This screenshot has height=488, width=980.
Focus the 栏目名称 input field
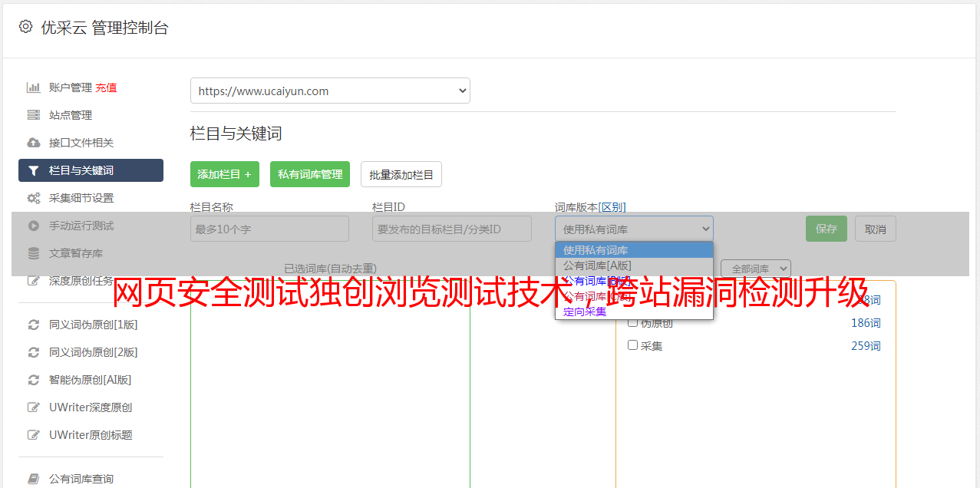pyautogui.click(x=269, y=229)
